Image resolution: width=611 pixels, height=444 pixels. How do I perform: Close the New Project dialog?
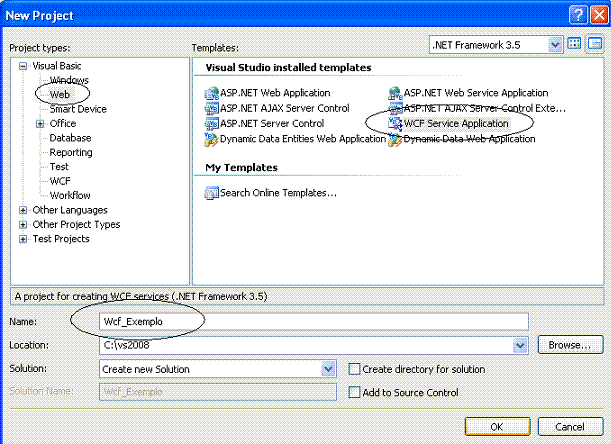tap(599, 16)
